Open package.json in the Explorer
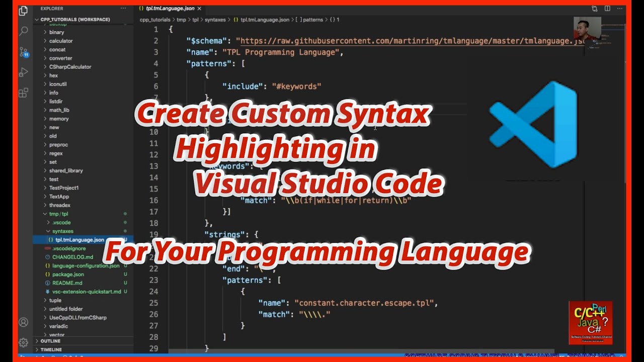The height and width of the screenshot is (362, 644). (x=68, y=275)
